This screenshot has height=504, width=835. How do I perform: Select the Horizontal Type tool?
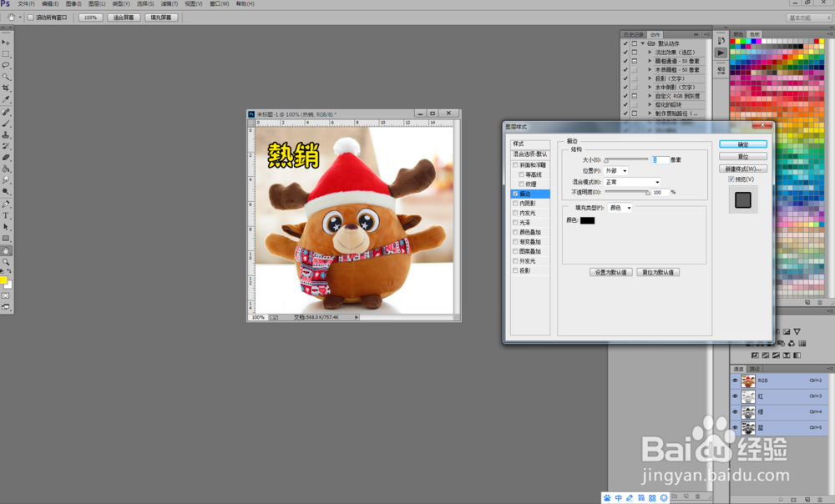[x=6, y=215]
